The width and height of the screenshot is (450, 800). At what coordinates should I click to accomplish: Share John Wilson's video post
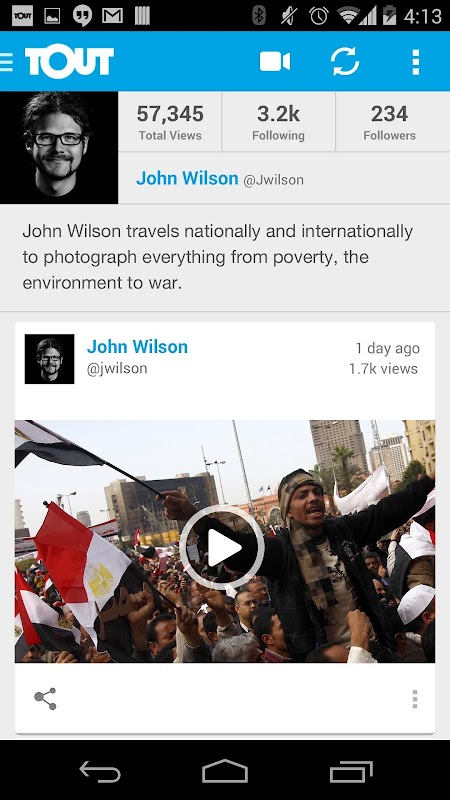coord(45,698)
